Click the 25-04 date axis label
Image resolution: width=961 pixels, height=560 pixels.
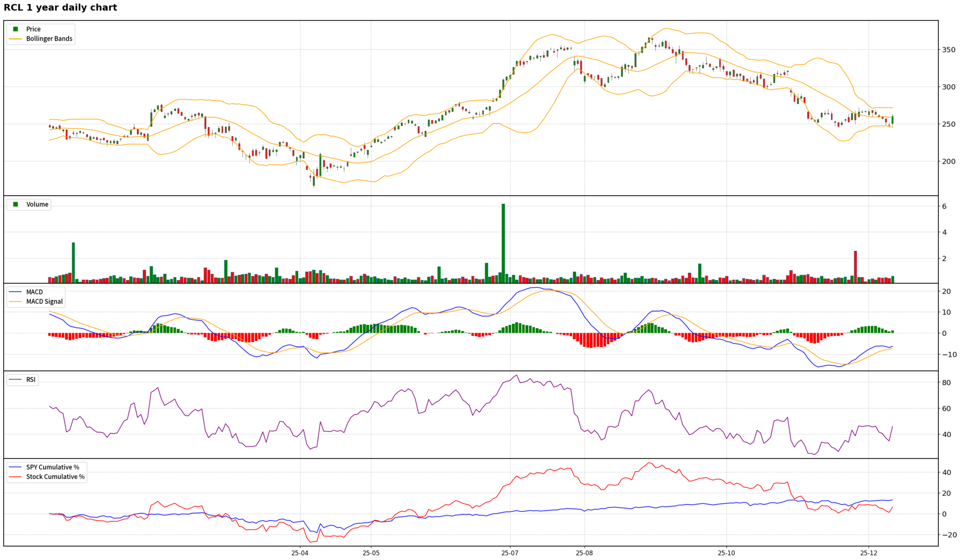point(300,553)
